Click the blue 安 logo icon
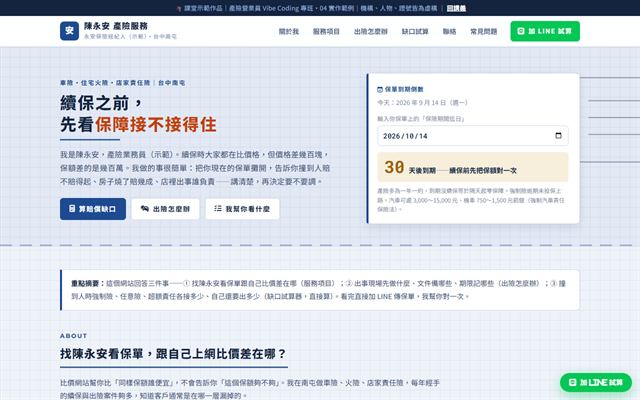Image resolution: width=640 pixels, height=400 pixels. (x=69, y=31)
